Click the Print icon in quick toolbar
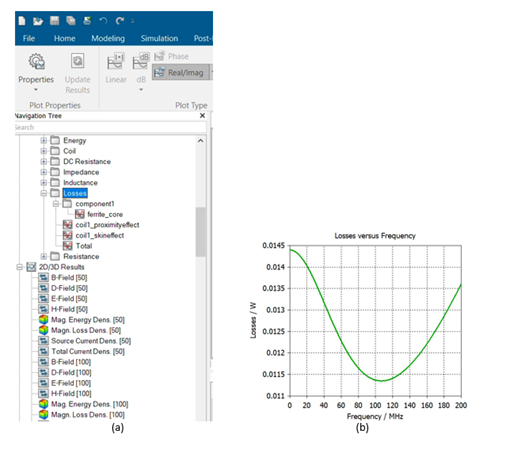This screenshot has height=457, width=525. point(87,21)
